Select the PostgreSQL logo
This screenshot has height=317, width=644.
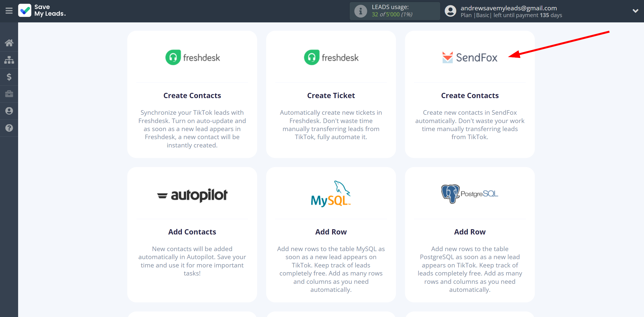(470, 194)
